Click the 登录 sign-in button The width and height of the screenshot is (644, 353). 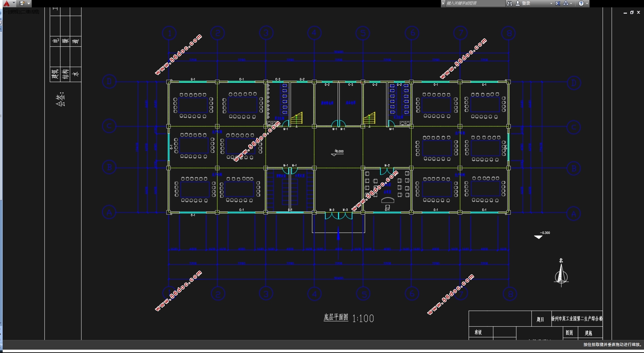tap(523, 3)
